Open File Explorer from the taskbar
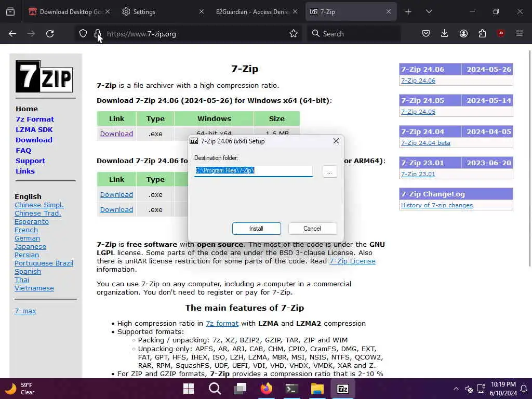 point(317,389)
